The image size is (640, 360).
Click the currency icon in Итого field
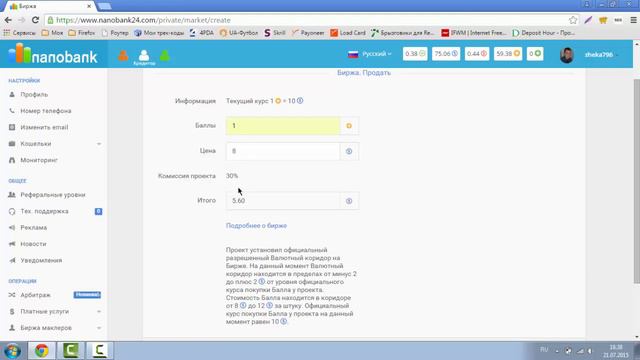click(x=349, y=201)
